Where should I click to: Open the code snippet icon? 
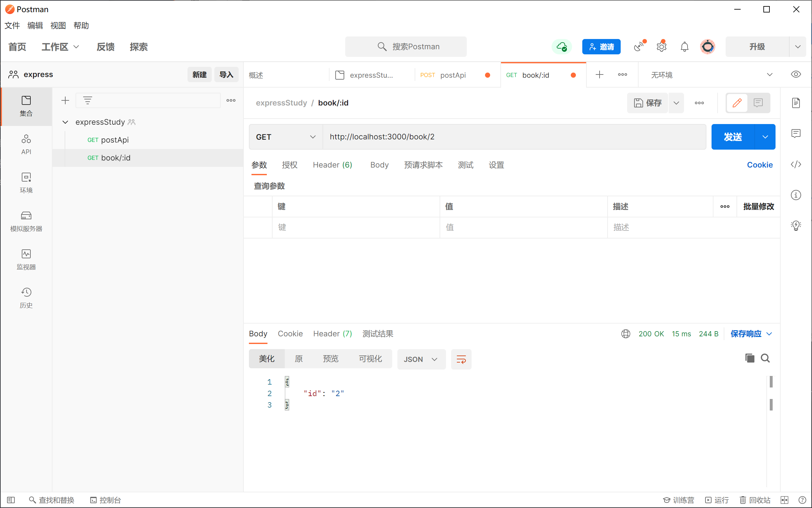(x=796, y=164)
